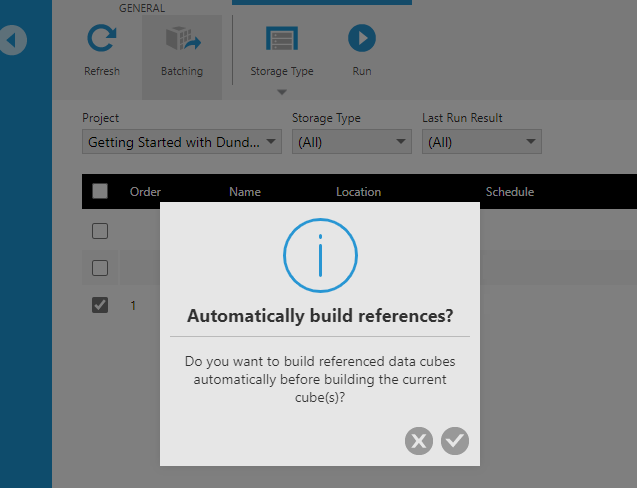The width and height of the screenshot is (637, 488).
Task: Click the GENERAL ribbon group label
Action: tap(142, 8)
